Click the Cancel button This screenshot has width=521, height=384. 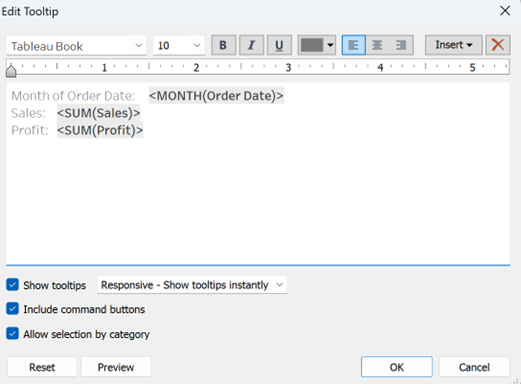474,367
